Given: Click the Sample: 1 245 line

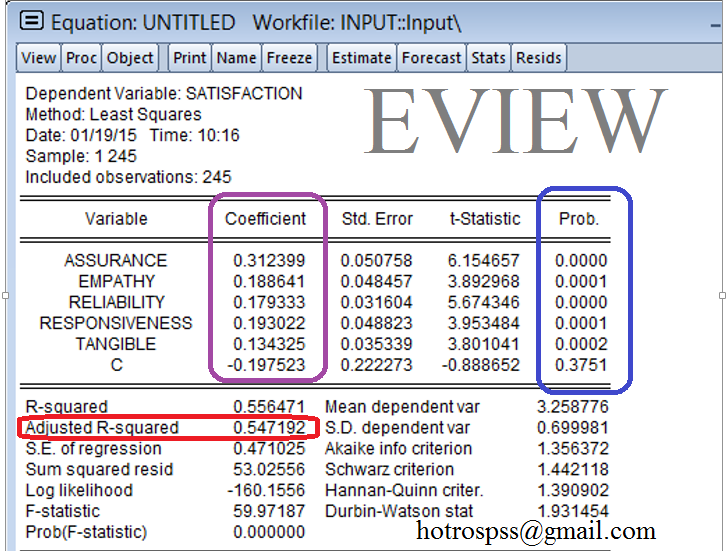Looking at the screenshot, I should (x=81, y=156).
